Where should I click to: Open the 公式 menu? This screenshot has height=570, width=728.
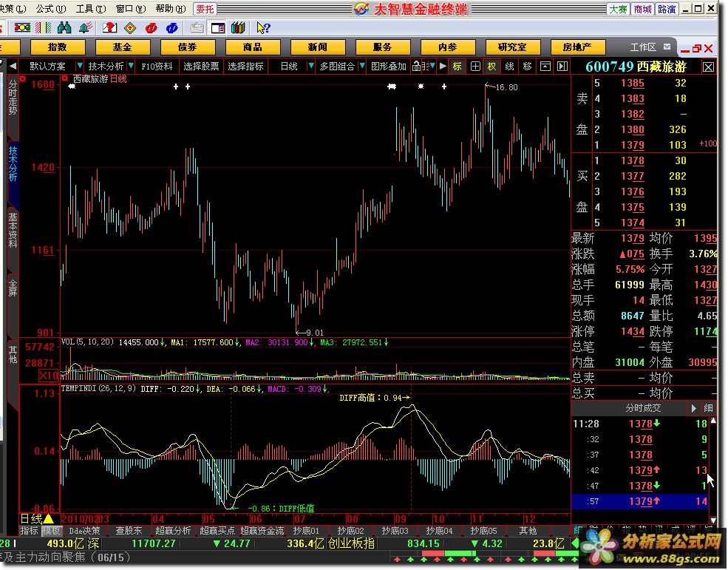click(x=51, y=8)
